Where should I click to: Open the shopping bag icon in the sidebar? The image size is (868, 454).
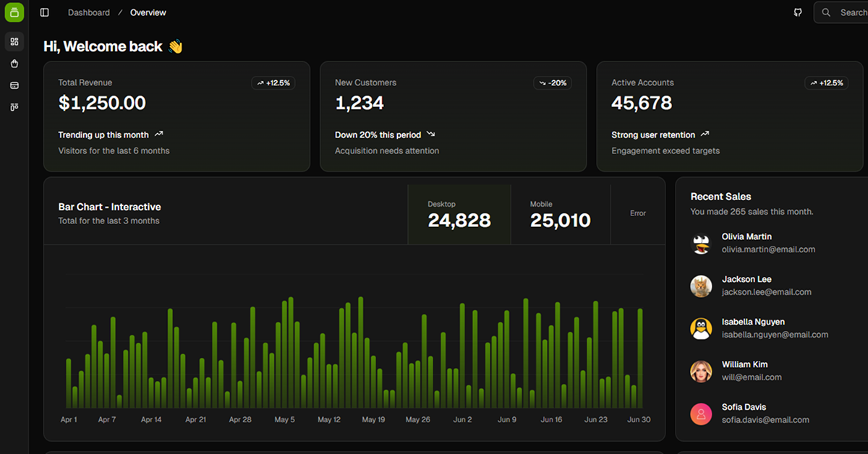(x=14, y=64)
